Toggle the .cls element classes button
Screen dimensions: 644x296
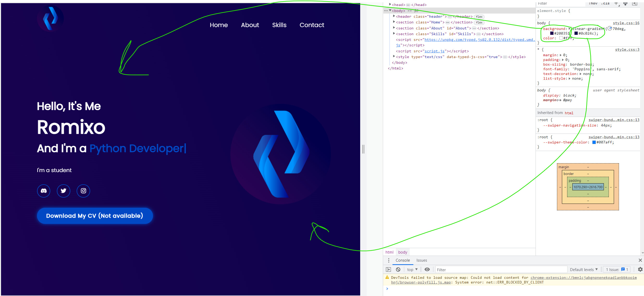click(x=605, y=3)
